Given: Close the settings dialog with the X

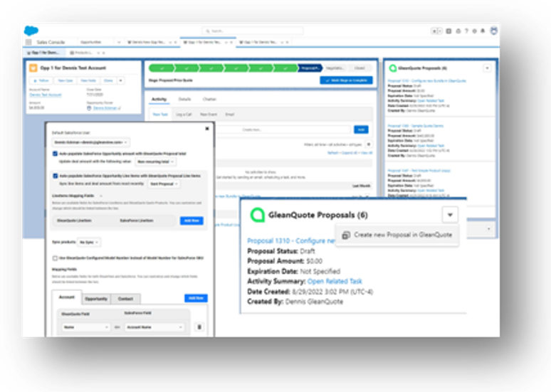Looking at the screenshot, I should [207, 129].
